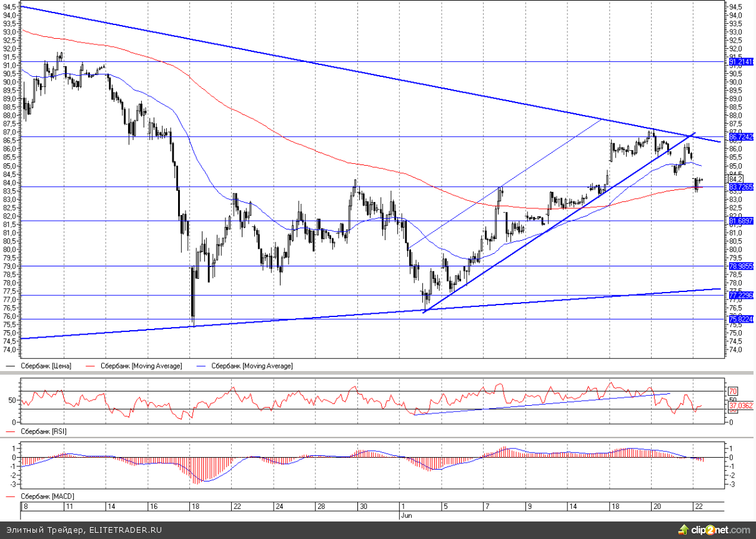Select the 86.7242 resistance level price tag
This screenshot has height=539, width=756.
pos(742,136)
